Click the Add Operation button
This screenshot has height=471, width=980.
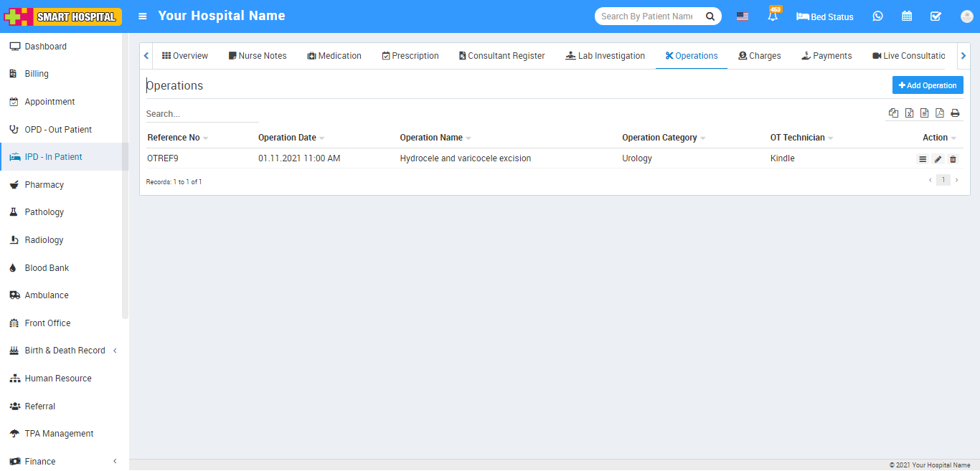927,85
